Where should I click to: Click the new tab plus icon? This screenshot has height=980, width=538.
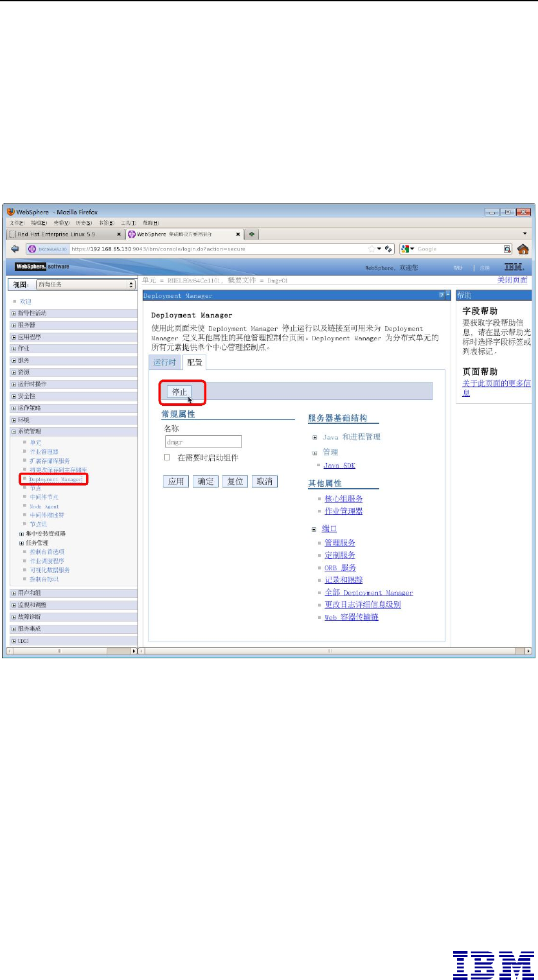(x=252, y=234)
